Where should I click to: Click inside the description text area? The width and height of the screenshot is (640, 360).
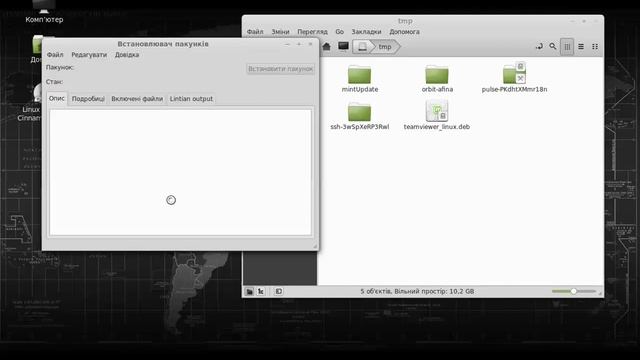point(180,172)
